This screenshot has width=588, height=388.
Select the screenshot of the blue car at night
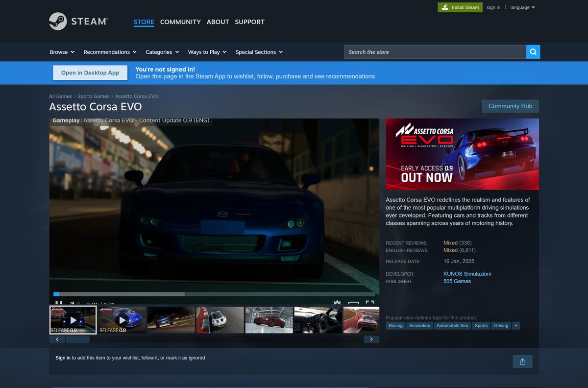pyautogui.click(x=171, y=320)
